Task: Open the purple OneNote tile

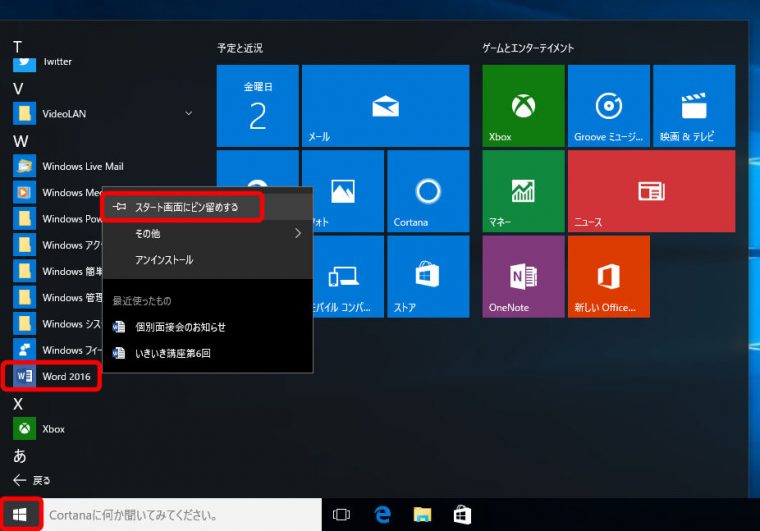Action: (x=523, y=276)
